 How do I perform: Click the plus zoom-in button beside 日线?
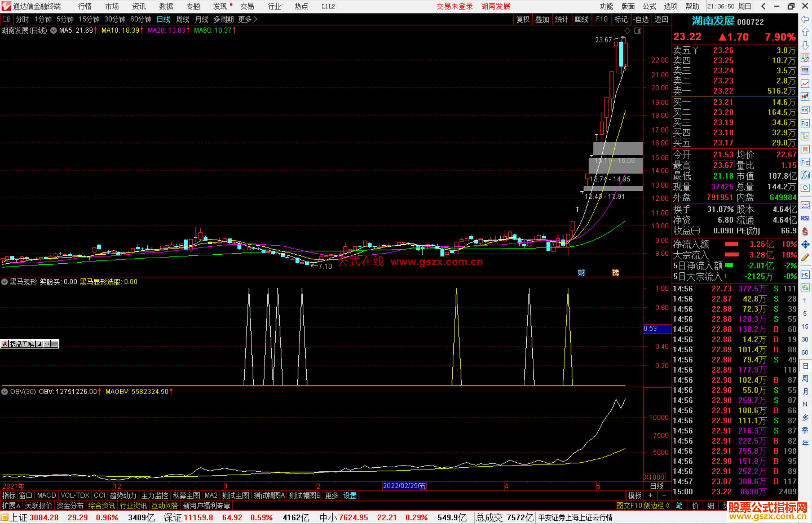click(x=650, y=495)
